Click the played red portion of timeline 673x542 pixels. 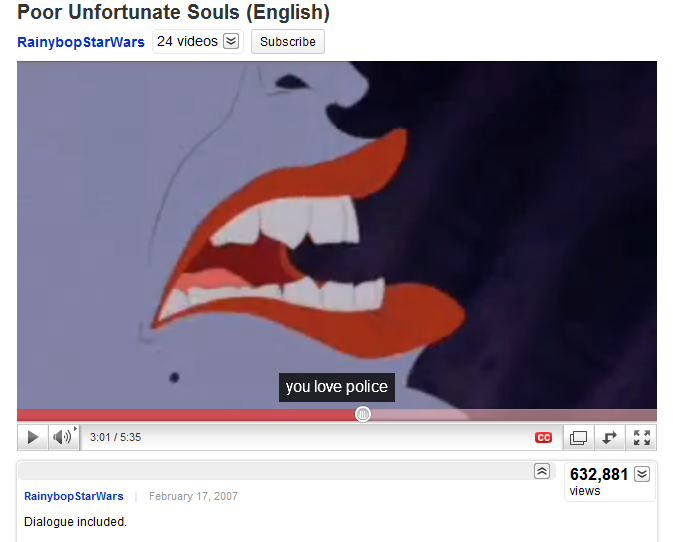[186, 415]
